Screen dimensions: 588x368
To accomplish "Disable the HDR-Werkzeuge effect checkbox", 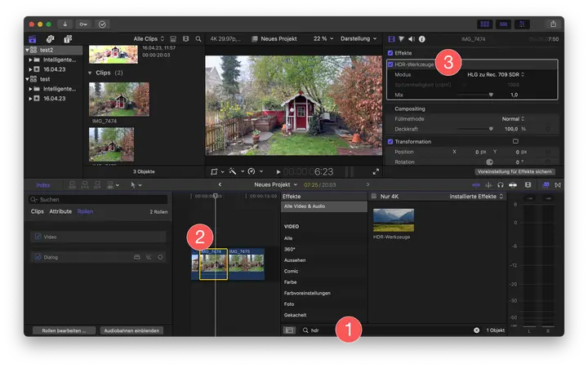I will [390, 64].
